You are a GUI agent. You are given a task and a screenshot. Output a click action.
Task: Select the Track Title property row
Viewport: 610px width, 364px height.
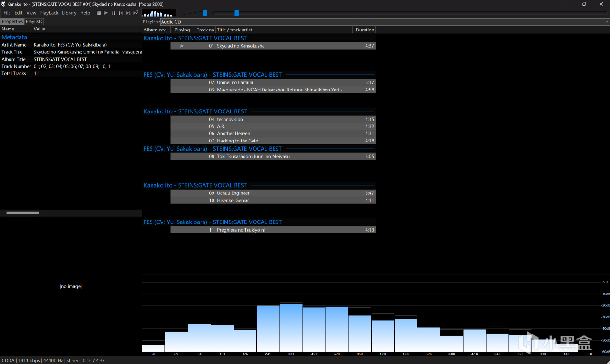71,52
